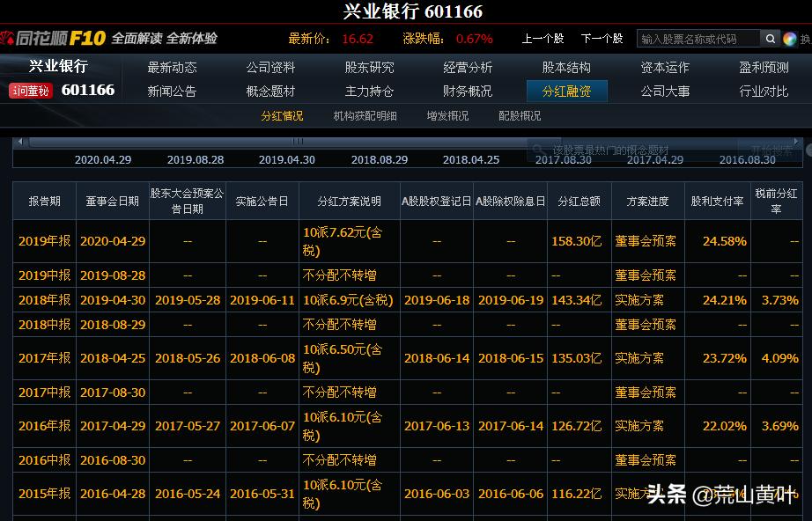Open the 增发概况 sub-tab

coord(450,115)
